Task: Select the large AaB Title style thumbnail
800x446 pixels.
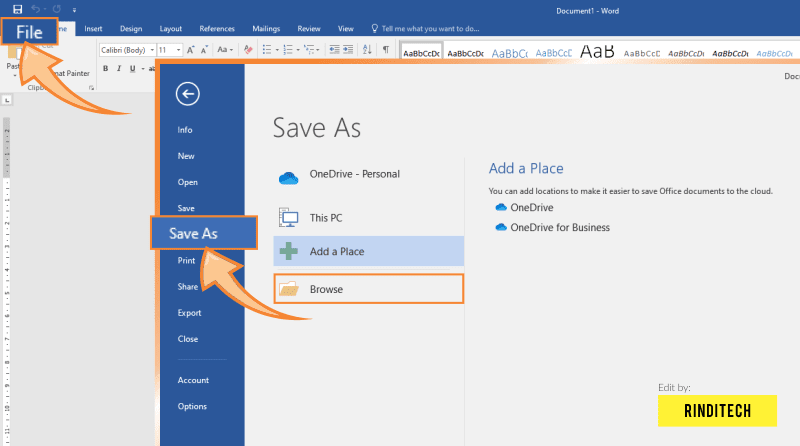Action: click(x=596, y=52)
